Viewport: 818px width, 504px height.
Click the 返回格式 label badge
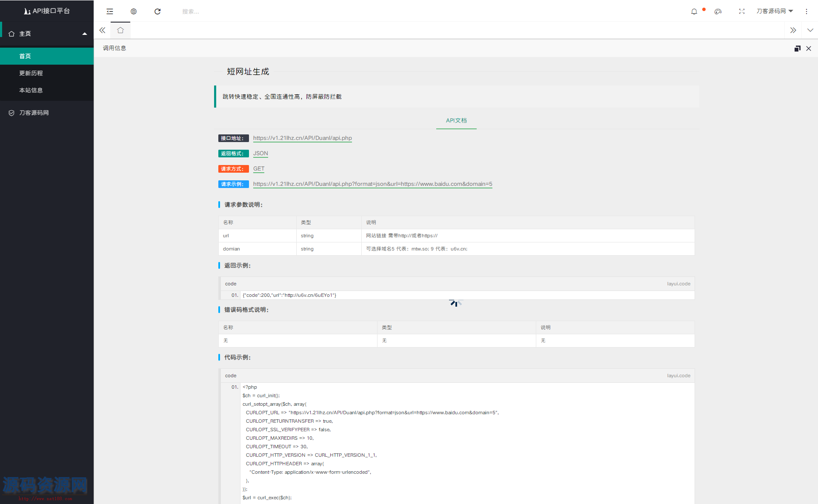tap(234, 154)
